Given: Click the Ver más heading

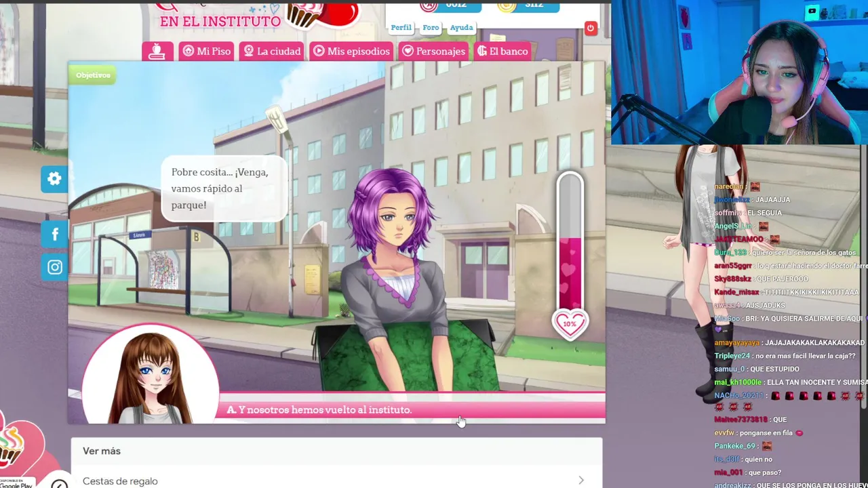Looking at the screenshot, I should 102,451.
